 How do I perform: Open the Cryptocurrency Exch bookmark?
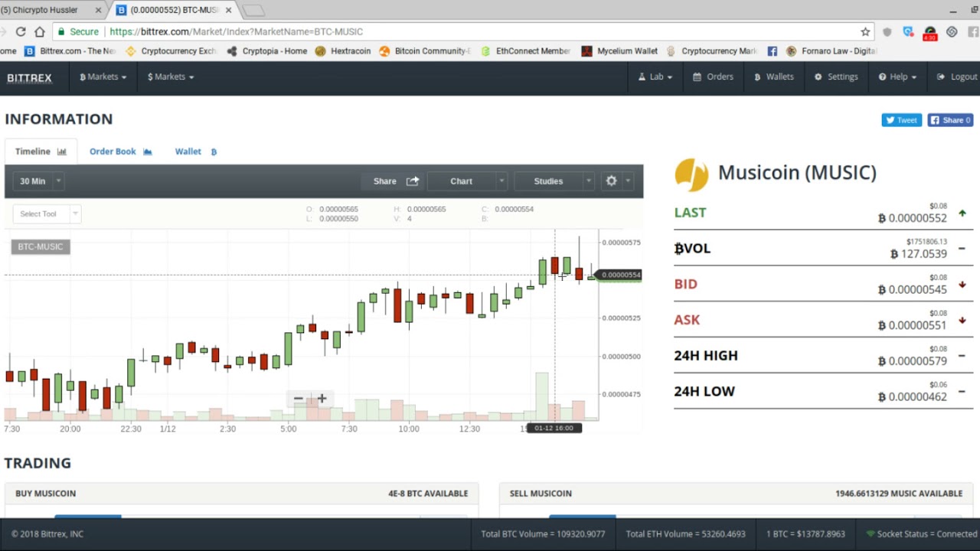click(171, 51)
